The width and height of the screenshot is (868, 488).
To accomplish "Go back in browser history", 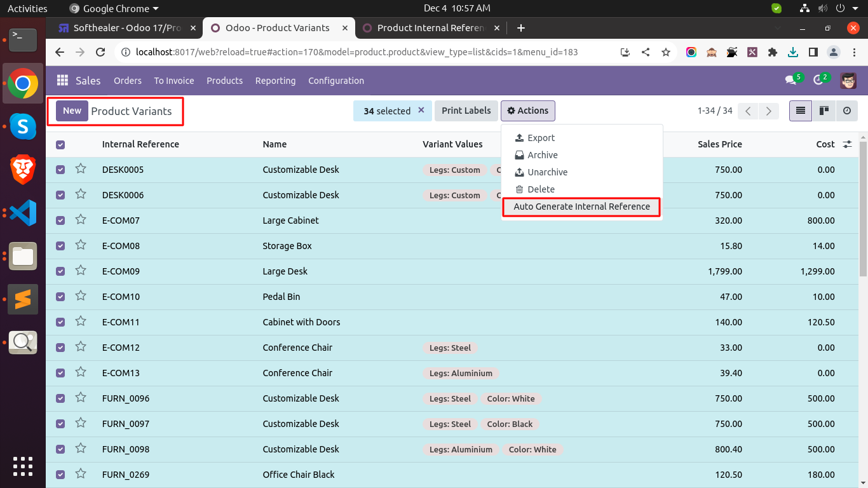I will [59, 52].
